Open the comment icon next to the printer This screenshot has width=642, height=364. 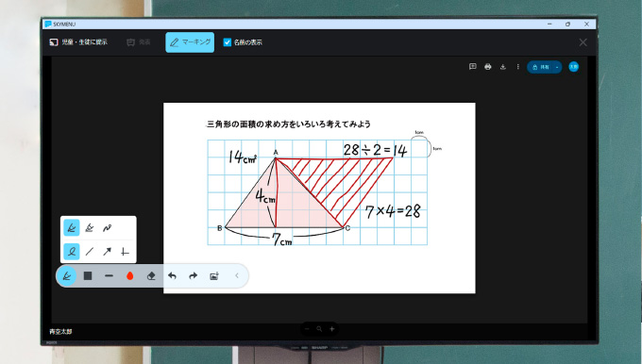(x=472, y=67)
